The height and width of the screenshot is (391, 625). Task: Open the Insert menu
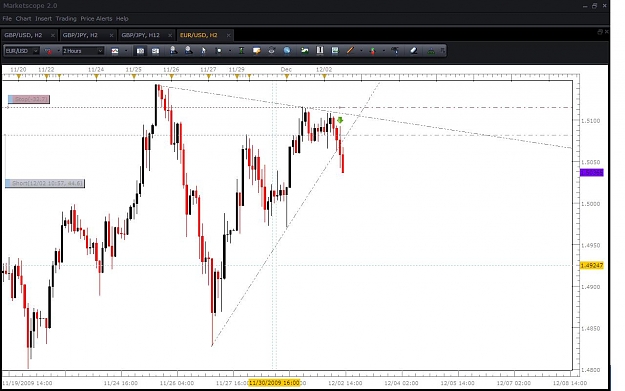click(43, 19)
